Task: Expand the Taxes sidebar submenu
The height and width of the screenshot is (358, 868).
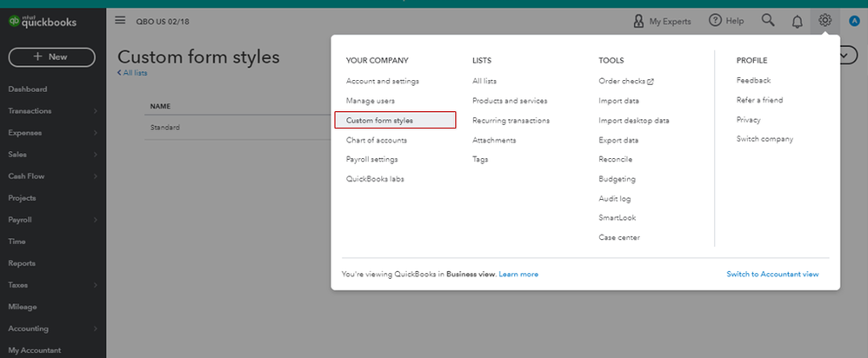Action: tap(95, 285)
